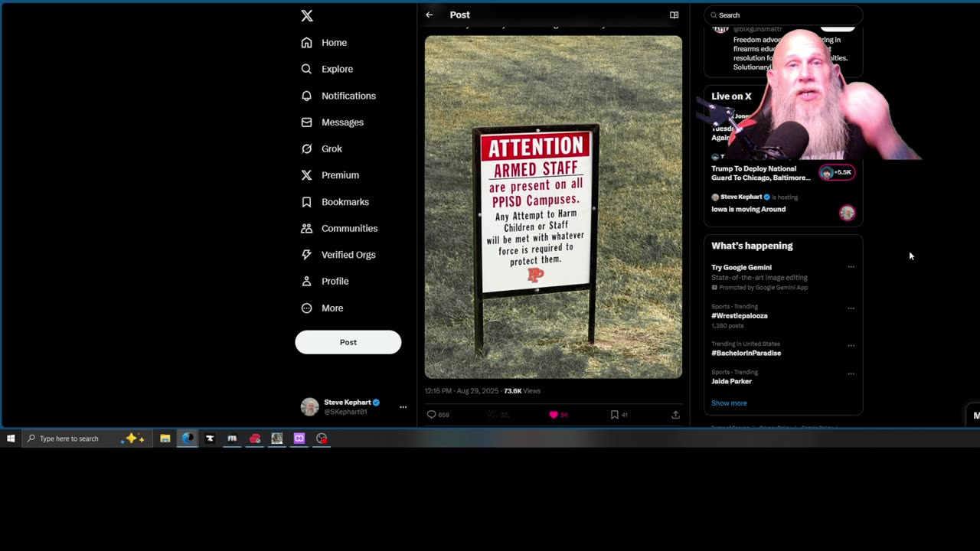
Task: Click the white Post button
Action: tap(348, 342)
